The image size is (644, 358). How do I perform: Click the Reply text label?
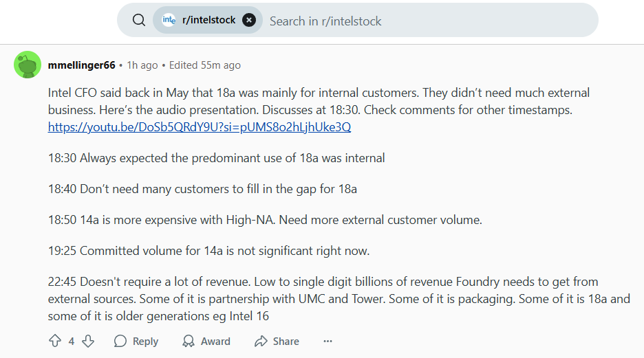coord(145,342)
